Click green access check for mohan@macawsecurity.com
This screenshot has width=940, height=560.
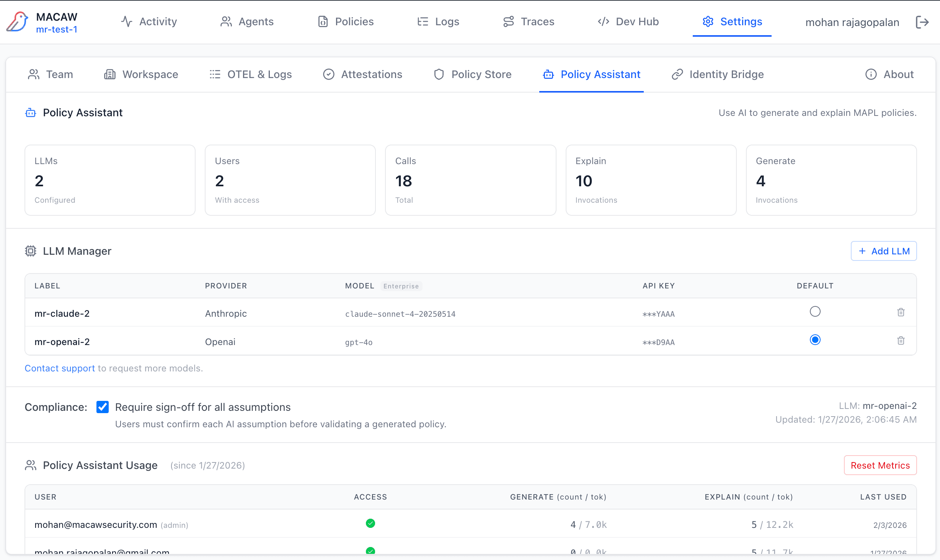point(370,523)
